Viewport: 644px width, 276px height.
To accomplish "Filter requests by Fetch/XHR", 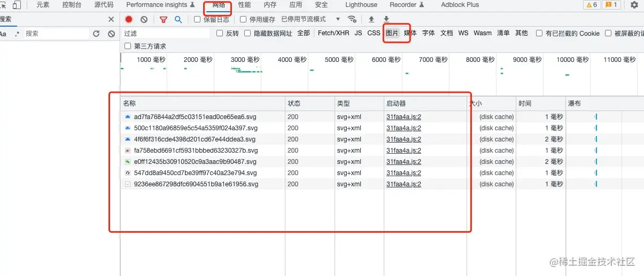I will (x=333, y=33).
